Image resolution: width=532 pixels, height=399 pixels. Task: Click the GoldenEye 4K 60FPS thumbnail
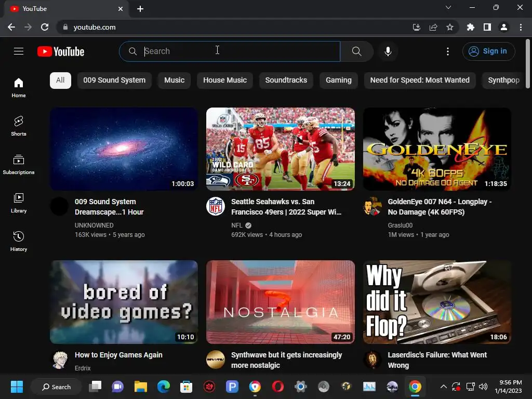coord(437,149)
